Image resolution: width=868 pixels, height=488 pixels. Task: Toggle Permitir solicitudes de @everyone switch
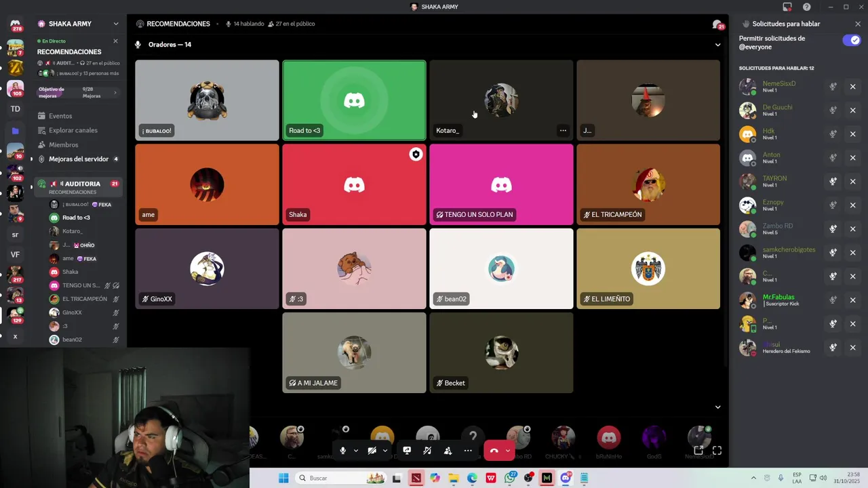click(852, 41)
